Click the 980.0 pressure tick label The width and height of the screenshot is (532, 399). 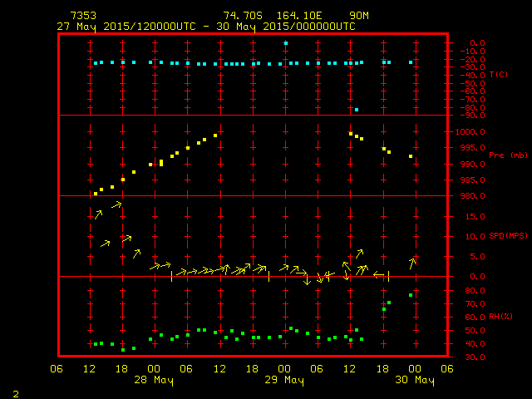482,196
